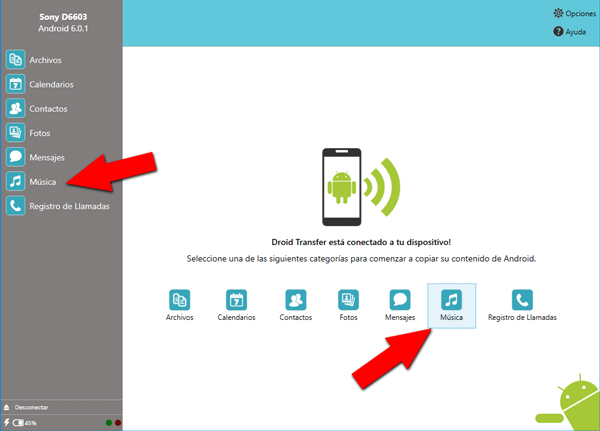Go to Fotos label in sidebar
Image resolution: width=600 pixels, height=431 pixels.
coord(40,133)
